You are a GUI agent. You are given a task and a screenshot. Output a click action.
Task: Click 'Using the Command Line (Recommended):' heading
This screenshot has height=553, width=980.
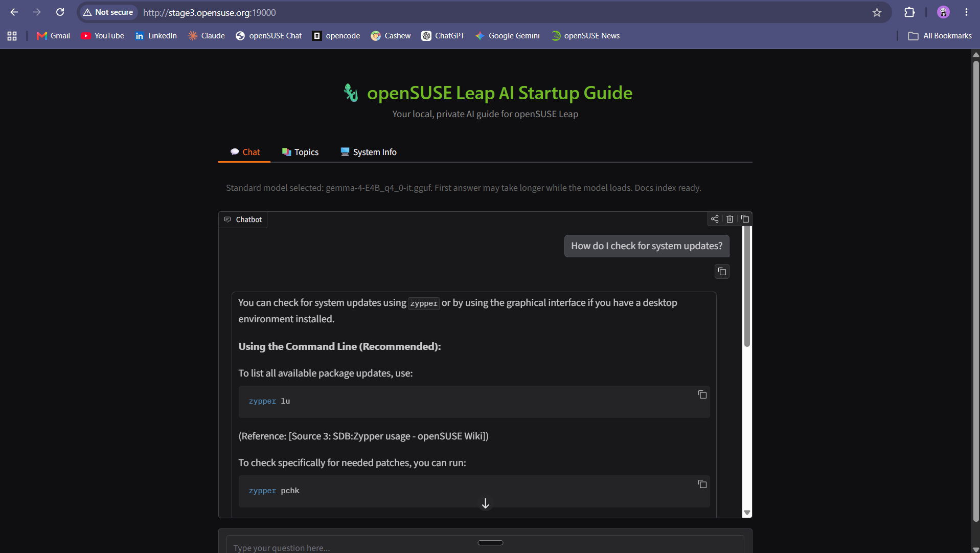point(339,346)
